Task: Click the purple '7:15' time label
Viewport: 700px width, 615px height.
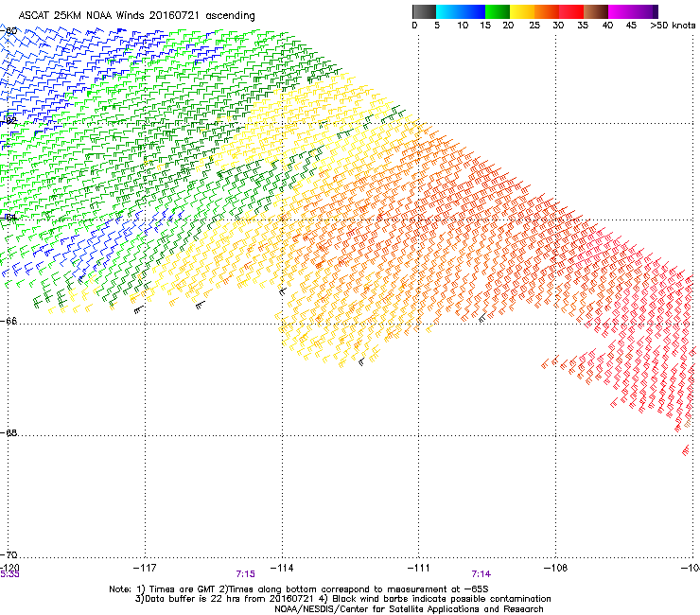Action: tap(246, 574)
